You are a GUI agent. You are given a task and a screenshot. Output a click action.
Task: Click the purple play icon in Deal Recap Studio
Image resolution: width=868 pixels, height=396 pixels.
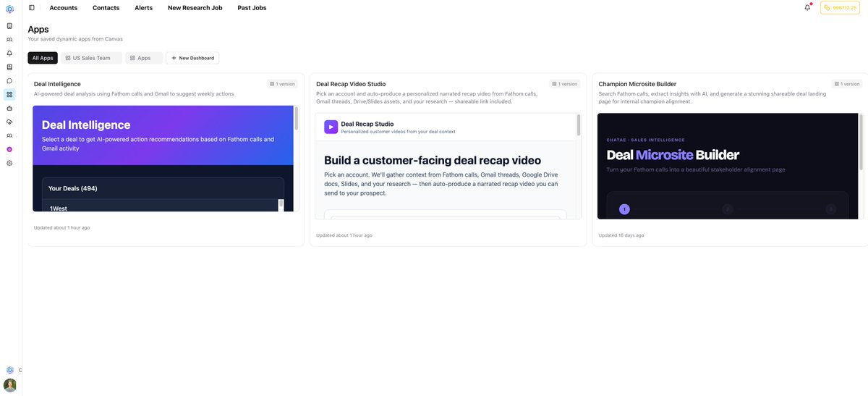pos(331,127)
